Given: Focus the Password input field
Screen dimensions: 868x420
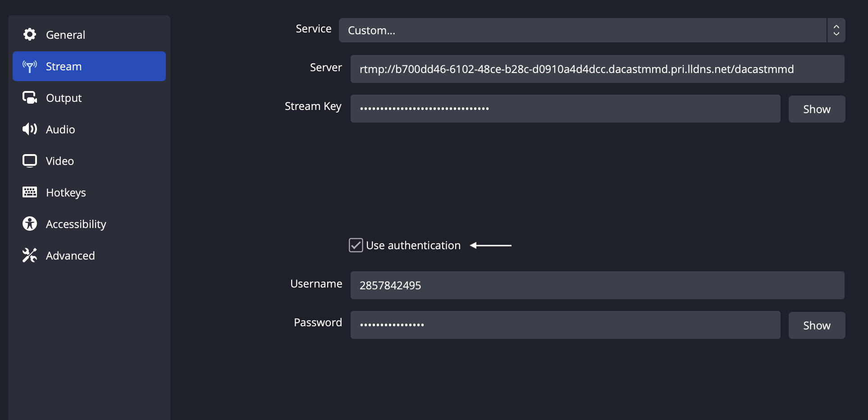Looking at the screenshot, I should (566, 325).
